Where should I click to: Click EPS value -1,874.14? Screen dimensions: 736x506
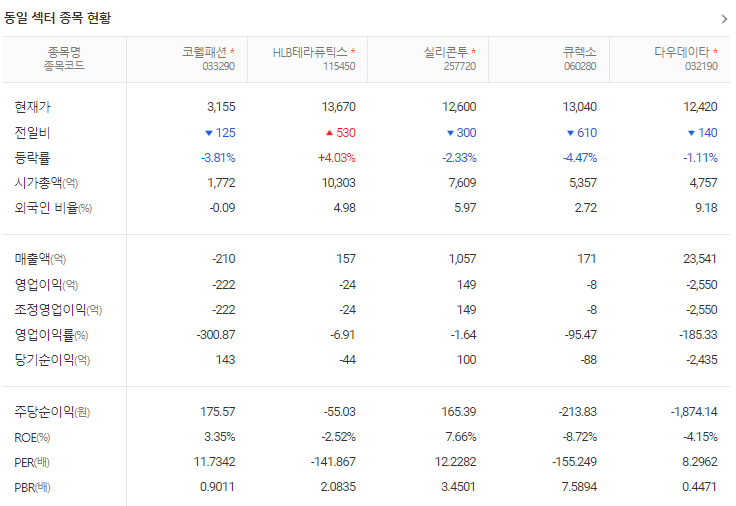click(x=694, y=412)
